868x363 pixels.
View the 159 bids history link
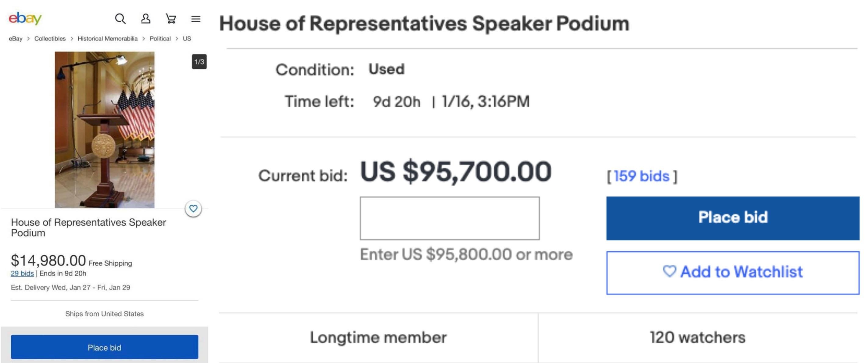pos(641,176)
